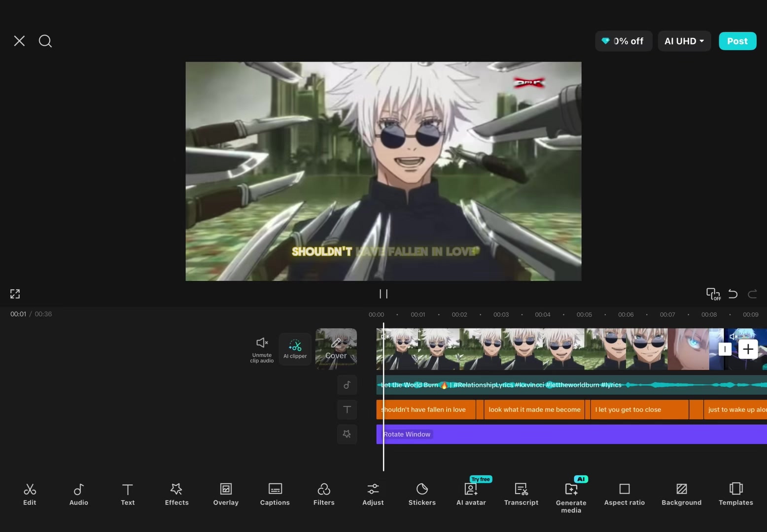The width and height of the screenshot is (767, 532).
Task: Click the transition marker between clips
Action: pos(725,349)
